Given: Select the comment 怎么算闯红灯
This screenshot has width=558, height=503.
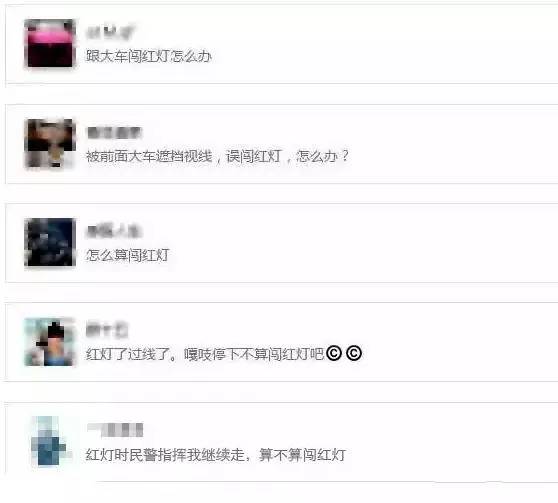Looking at the screenshot, I should 128,255.
